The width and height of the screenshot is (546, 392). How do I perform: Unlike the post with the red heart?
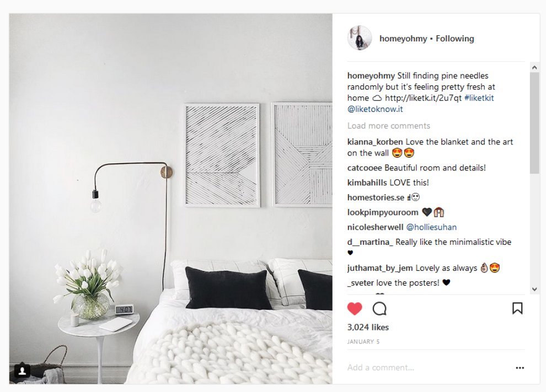click(x=355, y=309)
